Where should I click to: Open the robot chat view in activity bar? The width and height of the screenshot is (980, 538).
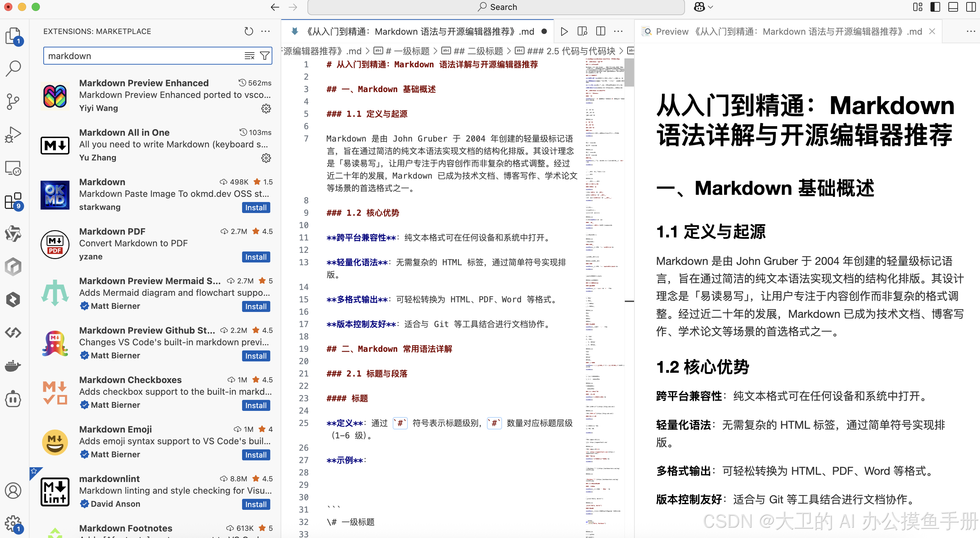click(13, 399)
